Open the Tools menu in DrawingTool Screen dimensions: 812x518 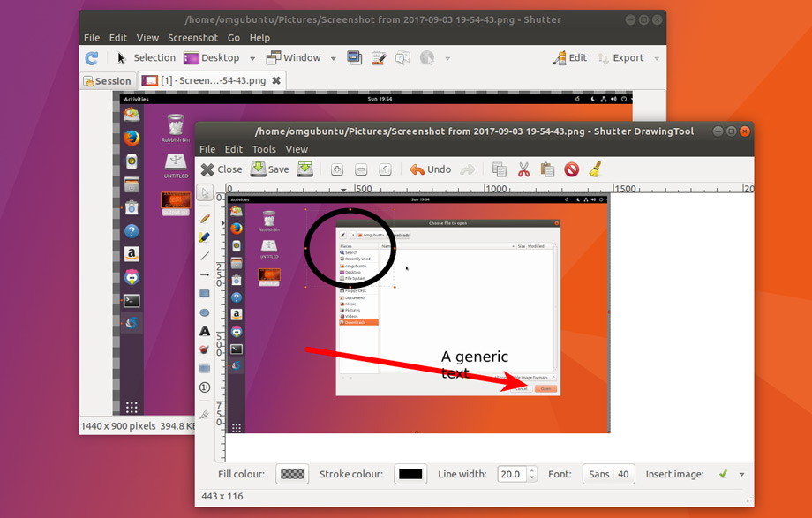pyautogui.click(x=264, y=149)
